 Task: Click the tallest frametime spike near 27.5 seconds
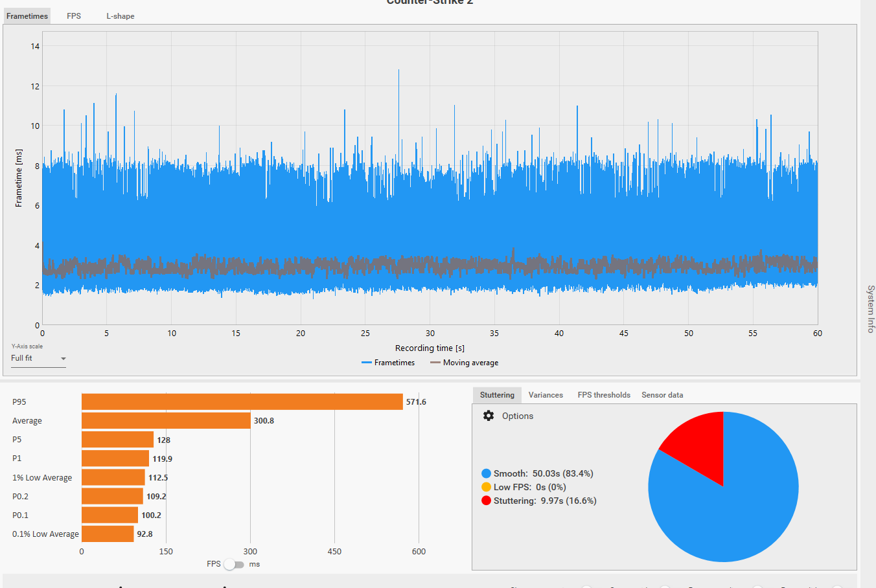click(x=398, y=117)
